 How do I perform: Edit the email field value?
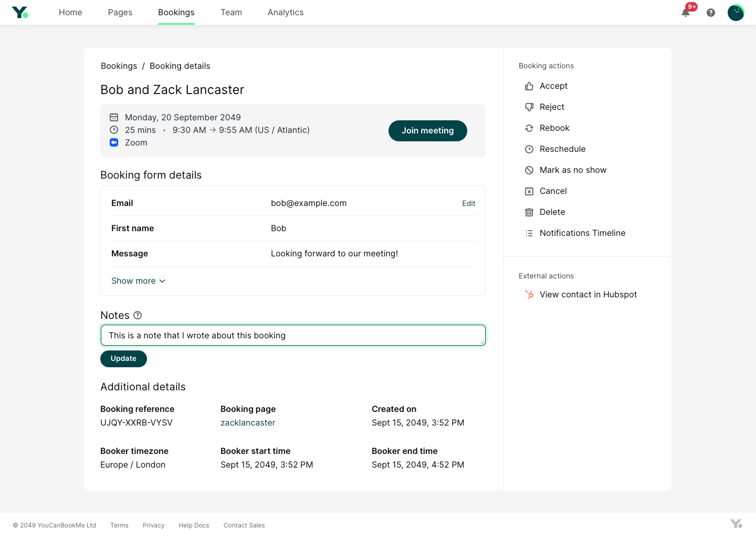tap(468, 203)
